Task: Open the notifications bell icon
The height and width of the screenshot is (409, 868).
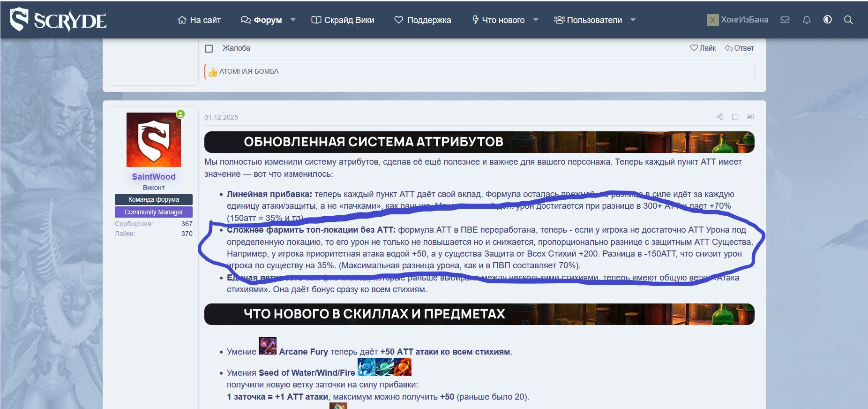Action: point(807,20)
